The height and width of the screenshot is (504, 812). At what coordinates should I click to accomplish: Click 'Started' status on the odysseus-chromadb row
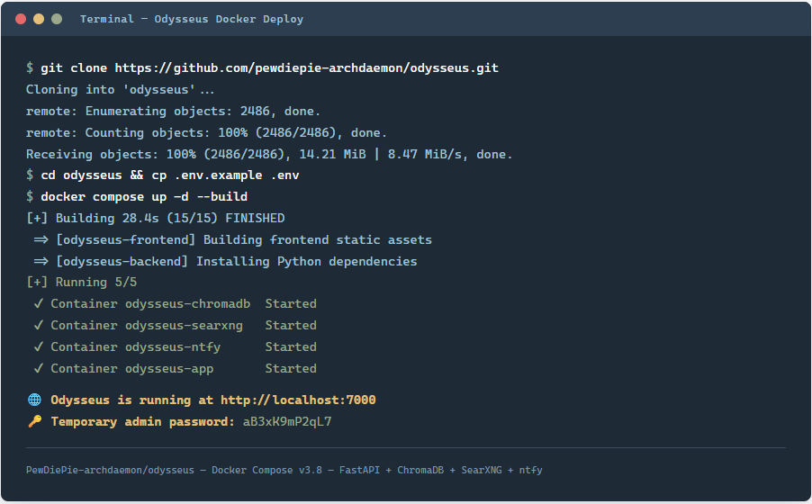coord(291,303)
